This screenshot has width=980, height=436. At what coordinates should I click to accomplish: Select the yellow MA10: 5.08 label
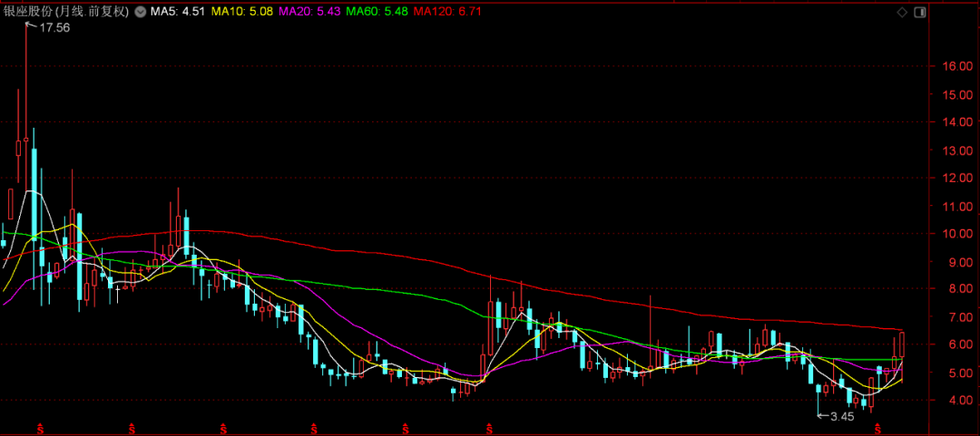[x=242, y=12]
